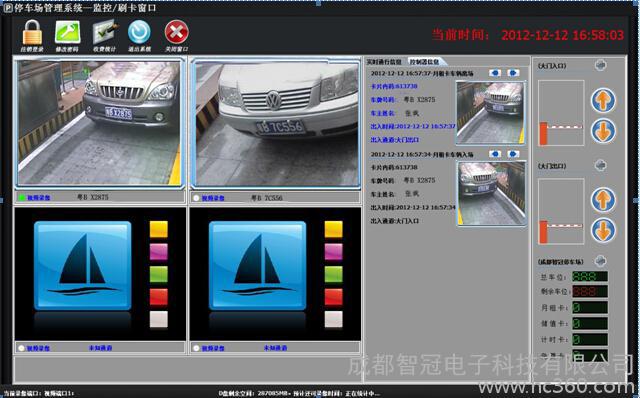Switch to the 实时通行信息 tab
This screenshot has width=640, height=398.
tap(384, 62)
